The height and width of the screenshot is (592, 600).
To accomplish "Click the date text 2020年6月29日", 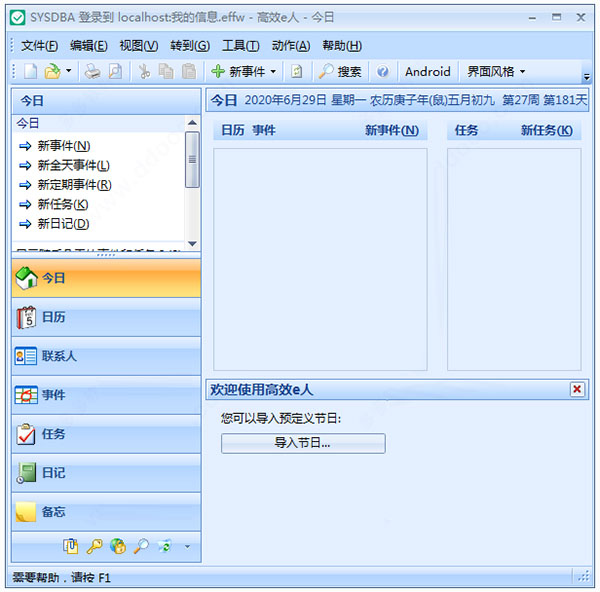I will (x=285, y=100).
